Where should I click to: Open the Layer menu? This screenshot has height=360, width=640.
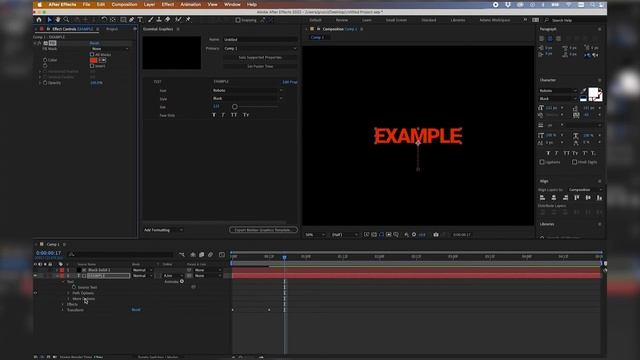coord(149,4)
